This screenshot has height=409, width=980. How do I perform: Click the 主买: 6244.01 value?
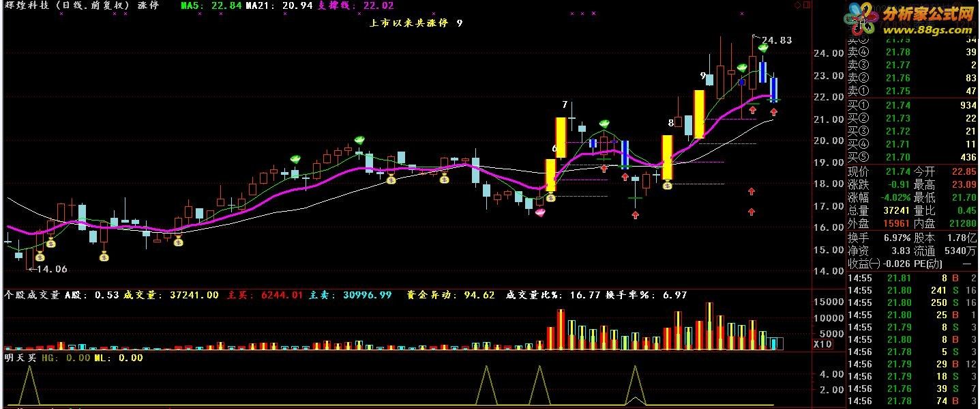point(265,295)
